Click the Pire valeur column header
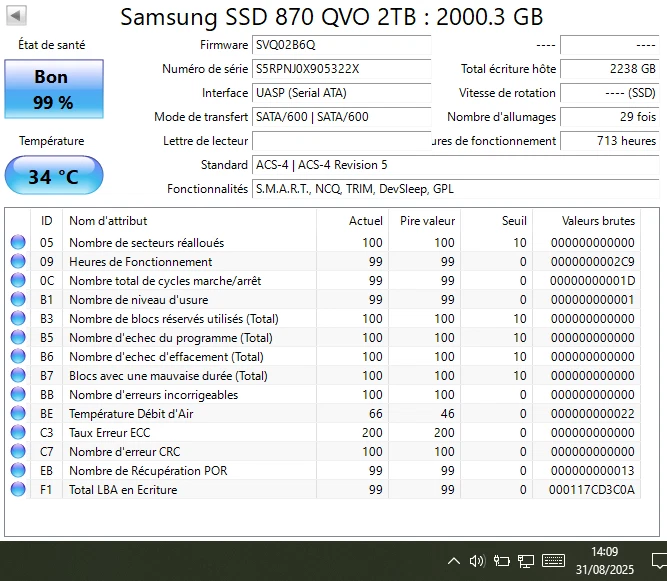Viewport: 667px width, 581px height. click(425, 221)
